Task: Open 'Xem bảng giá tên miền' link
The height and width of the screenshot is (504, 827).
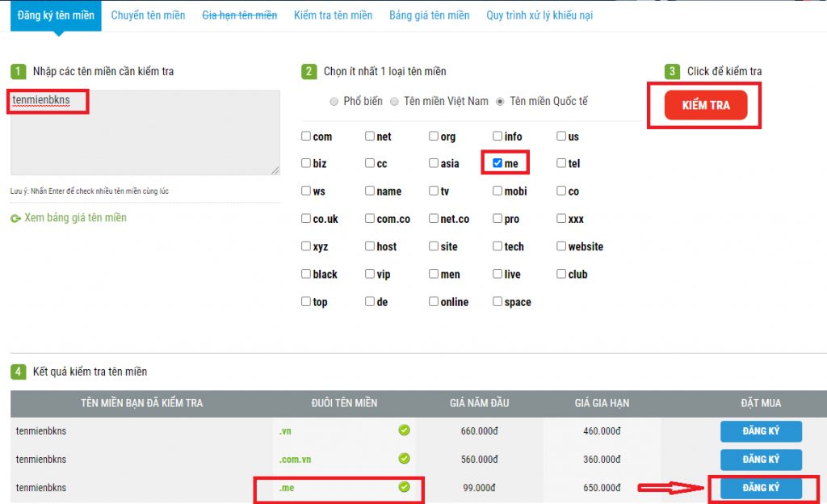Action: click(x=75, y=217)
